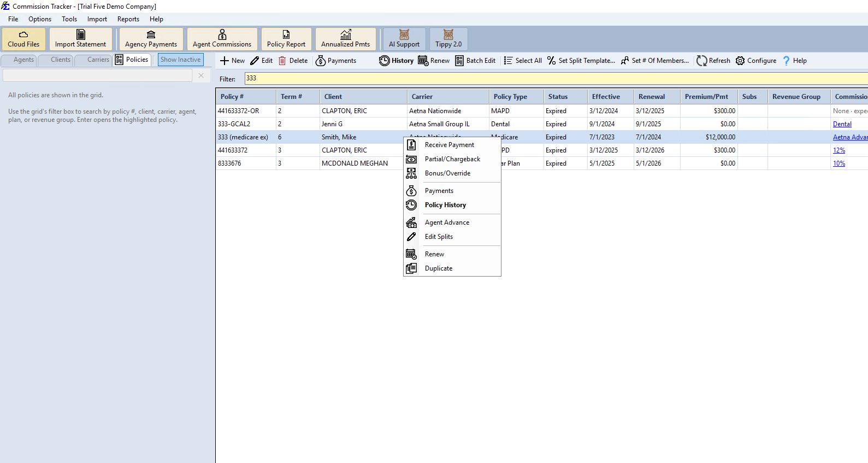Refresh the policies grid
This screenshot has height=463, width=868.
click(x=713, y=61)
